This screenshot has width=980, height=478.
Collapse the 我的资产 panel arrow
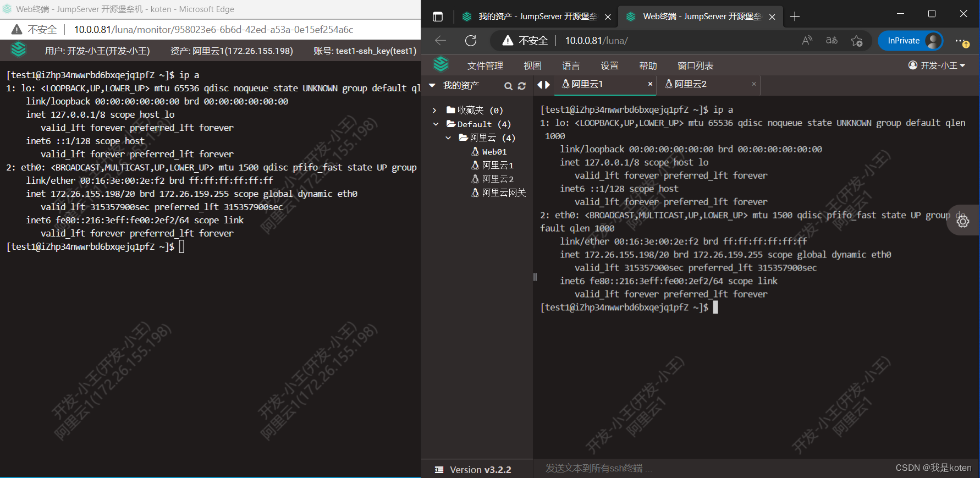click(x=432, y=85)
